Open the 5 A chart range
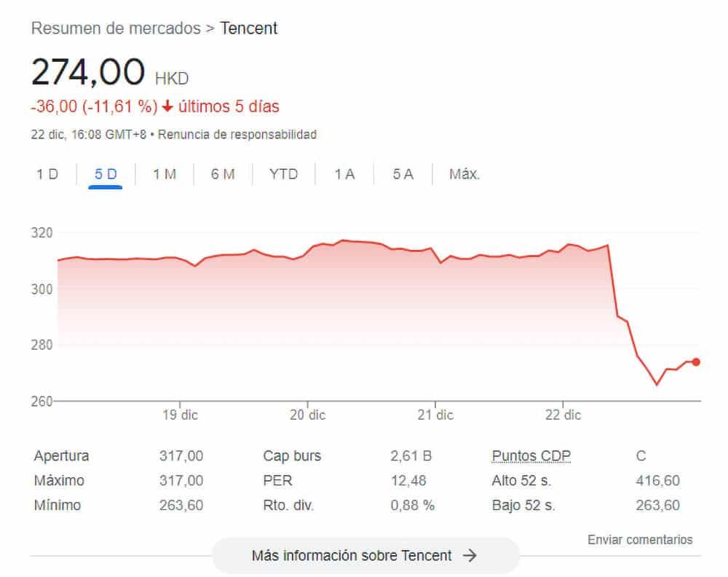The width and height of the screenshot is (728, 577). click(403, 174)
